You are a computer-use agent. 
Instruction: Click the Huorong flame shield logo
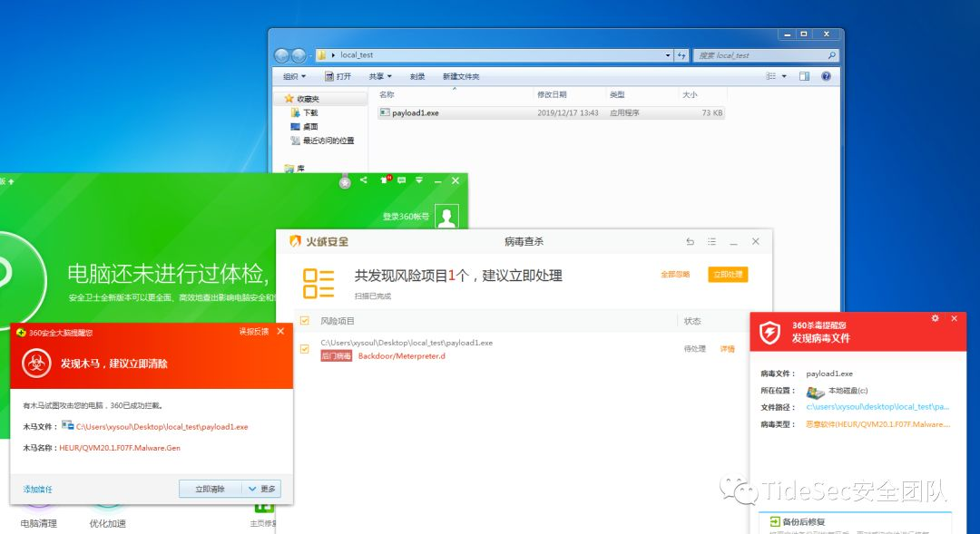[x=295, y=242]
